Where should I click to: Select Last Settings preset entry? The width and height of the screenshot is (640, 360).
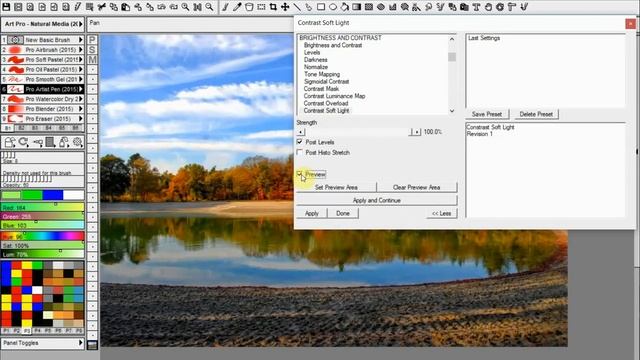click(x=484, y=38)
